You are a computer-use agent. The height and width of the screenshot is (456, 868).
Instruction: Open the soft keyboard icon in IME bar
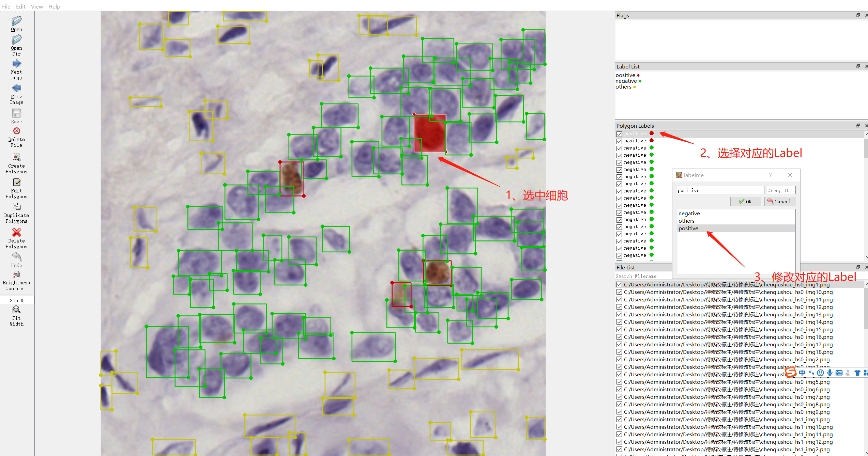point(839,373)
